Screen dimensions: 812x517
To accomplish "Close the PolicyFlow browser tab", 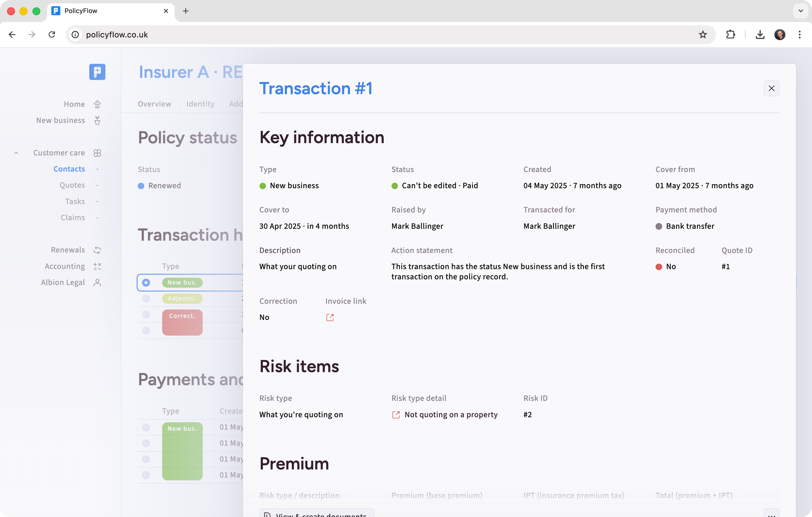I will pos(166,11).
